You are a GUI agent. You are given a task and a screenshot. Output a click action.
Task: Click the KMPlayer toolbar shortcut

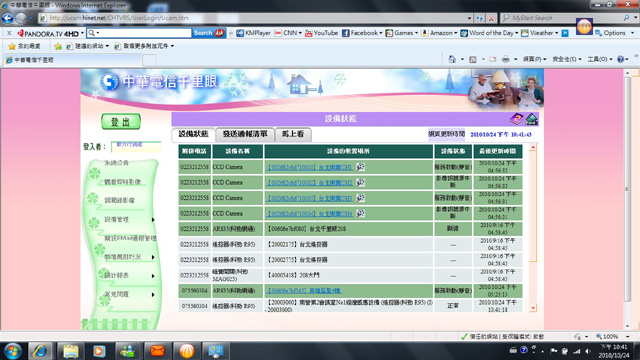[x=253, y=33]
